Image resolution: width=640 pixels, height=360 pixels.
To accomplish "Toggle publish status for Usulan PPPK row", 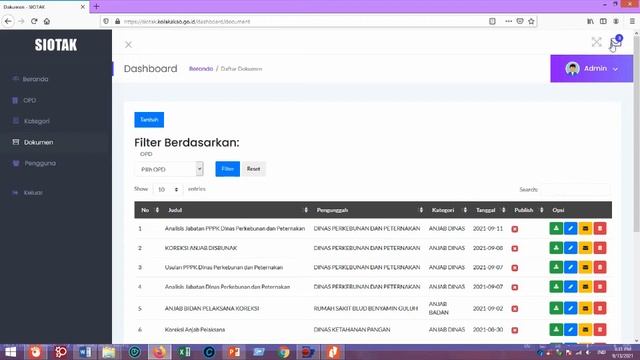I will click(515, 268).
